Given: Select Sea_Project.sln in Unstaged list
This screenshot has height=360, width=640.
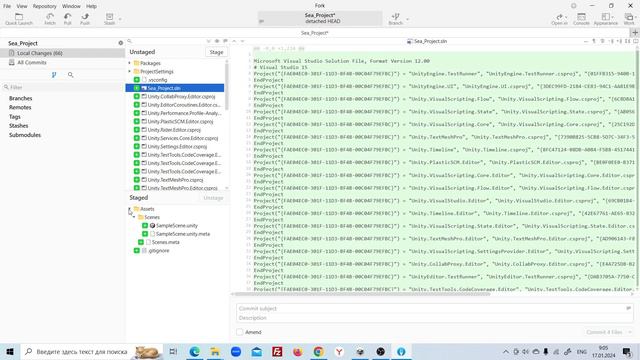Looking at the screenshot, I should tap(175, 88).
